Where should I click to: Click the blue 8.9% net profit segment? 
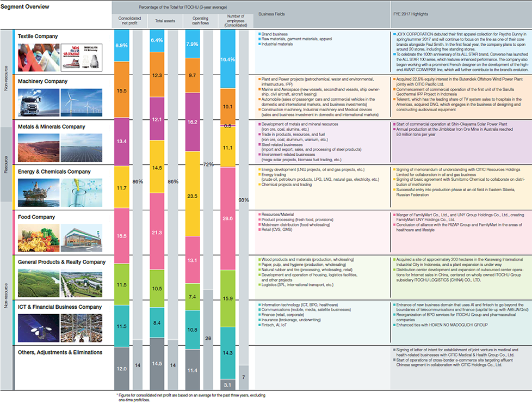[x=122, y=46]
